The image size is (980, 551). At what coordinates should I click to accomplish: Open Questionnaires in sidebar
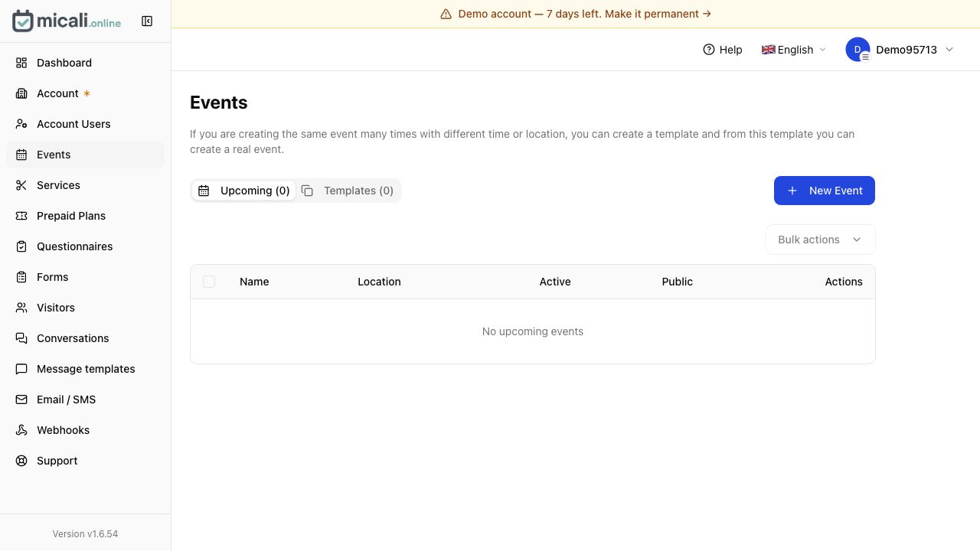point(85,246)
